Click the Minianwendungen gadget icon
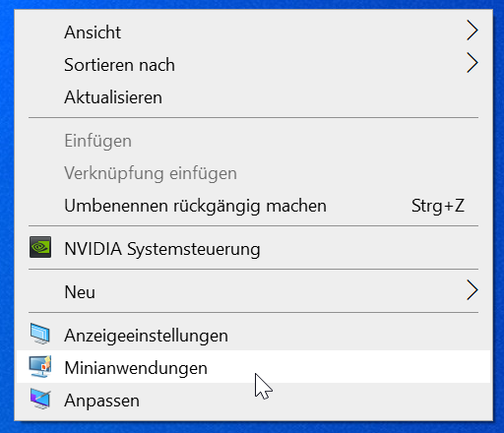504x433 pixels. click(x=40, y=366)
